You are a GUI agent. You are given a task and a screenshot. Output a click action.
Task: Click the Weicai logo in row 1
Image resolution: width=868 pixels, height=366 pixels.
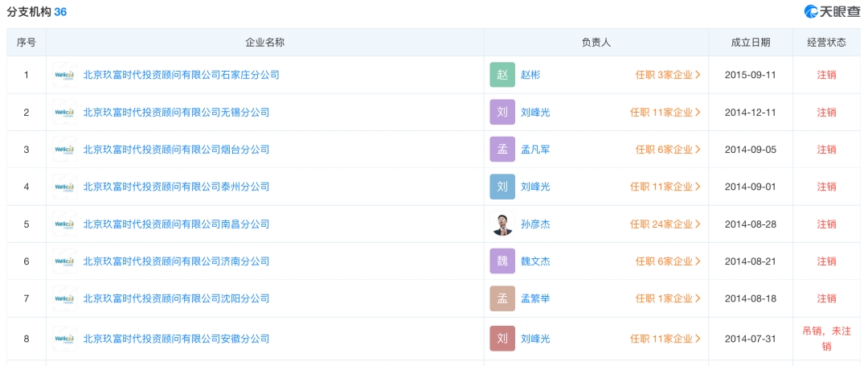click(65, 75)
